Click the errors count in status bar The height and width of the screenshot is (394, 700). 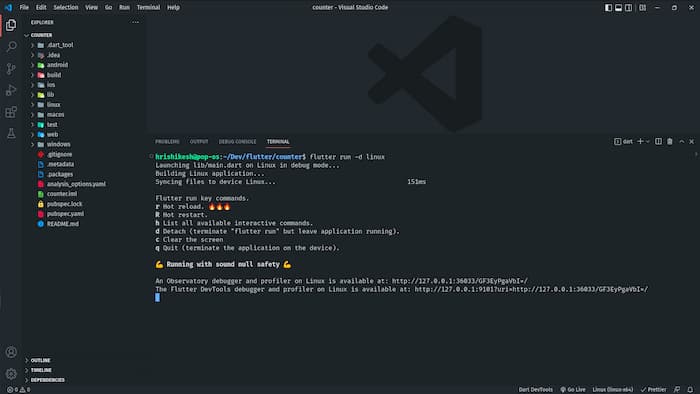pyautogui.click(x=12, y=390)
